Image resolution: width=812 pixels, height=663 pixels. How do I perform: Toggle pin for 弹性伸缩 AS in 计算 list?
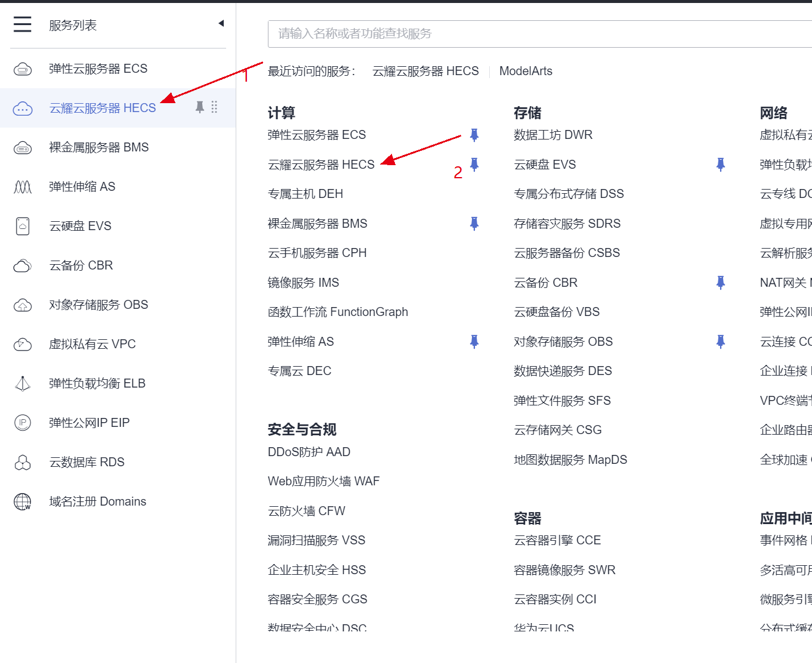pos(474,342)
